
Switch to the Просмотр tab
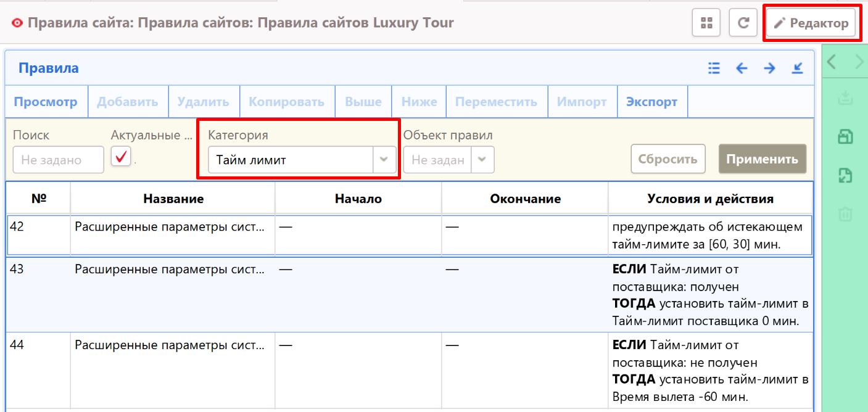46,102
